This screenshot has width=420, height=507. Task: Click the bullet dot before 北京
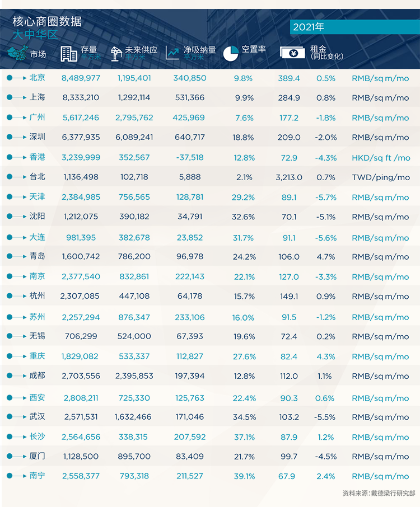pos(10,78)
